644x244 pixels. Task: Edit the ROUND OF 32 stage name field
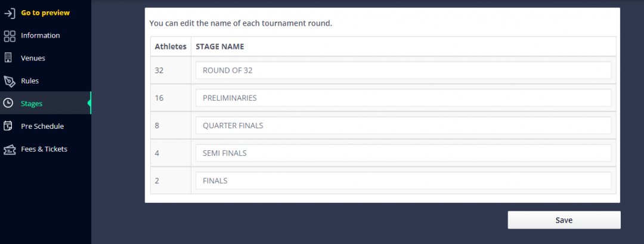[x=403, y=70]
